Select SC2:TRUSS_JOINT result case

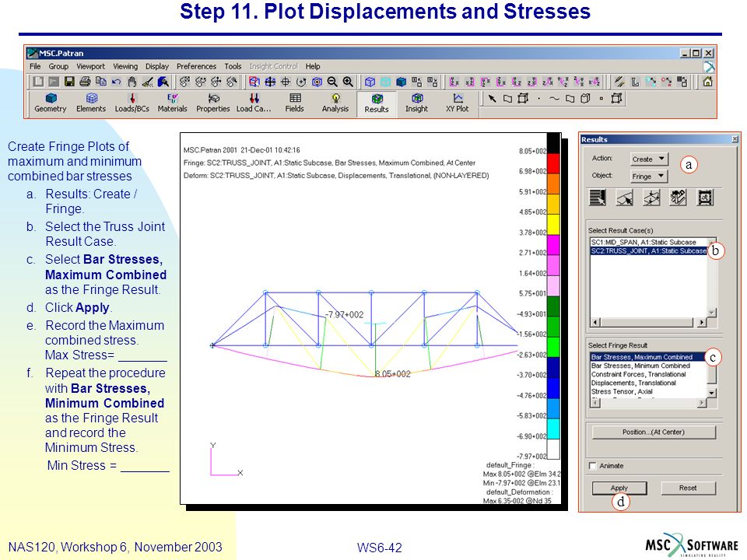click(x=649, y=250)
